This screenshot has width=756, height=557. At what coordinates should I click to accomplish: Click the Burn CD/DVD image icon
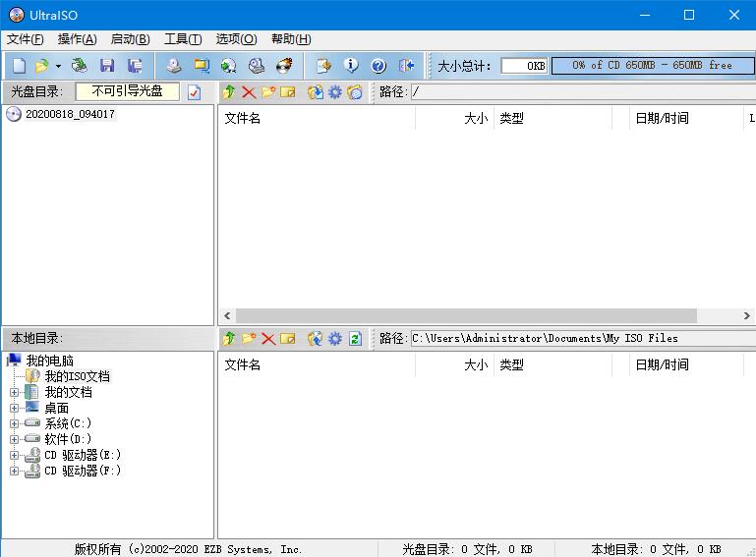pos(284,66)
